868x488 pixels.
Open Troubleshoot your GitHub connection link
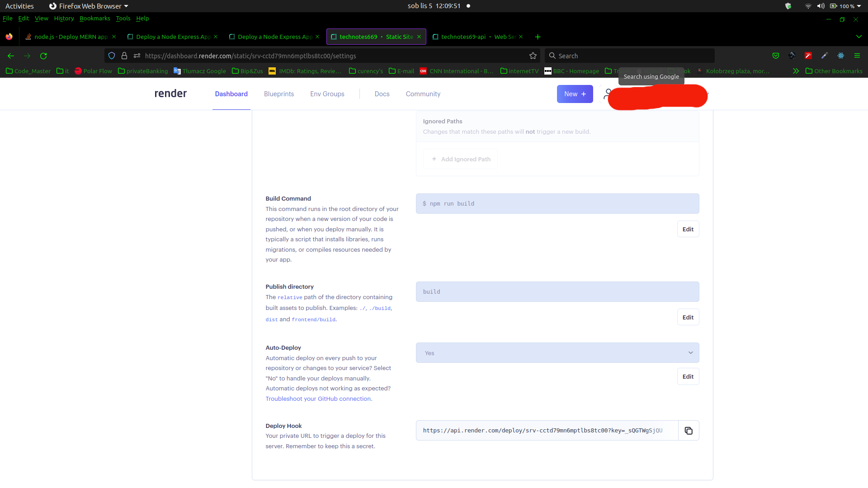pyautogui.click(x=318, y=399)
